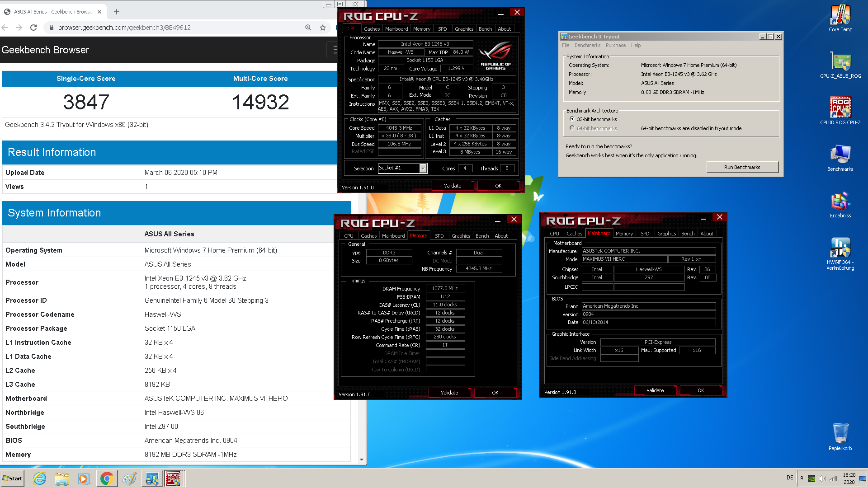Screen dimensions: 868x488
Task: Click Validate in the Memory CPU-Z window
Action: click(x=449, y=393)
